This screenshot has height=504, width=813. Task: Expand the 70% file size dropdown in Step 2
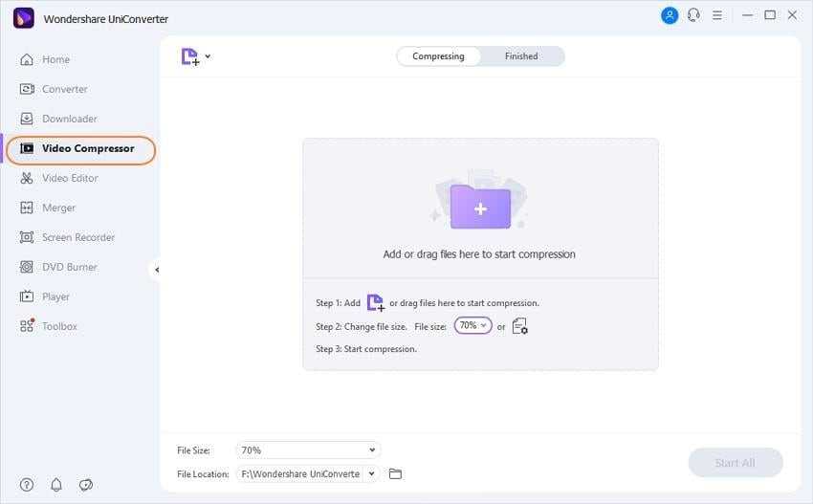tap(472, 326)
